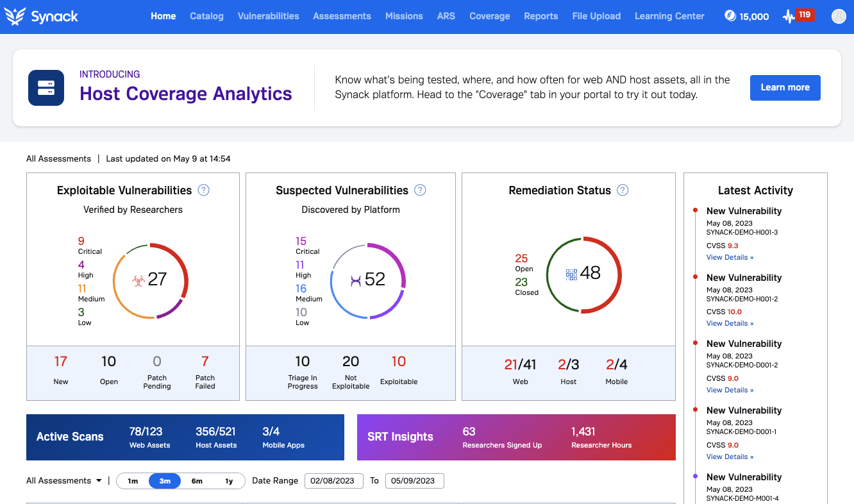
Task: Open the user profile avatar icon
Action: (x=838, y=17)
